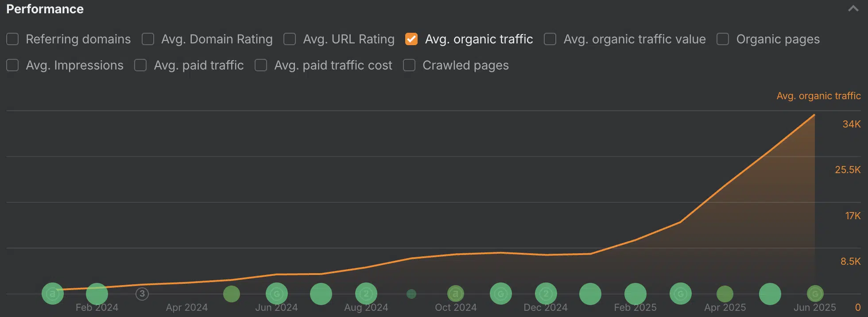Click the small dark green dot after Aug 2024
Viewport: 868px width, 317px height.
point(411,294)
